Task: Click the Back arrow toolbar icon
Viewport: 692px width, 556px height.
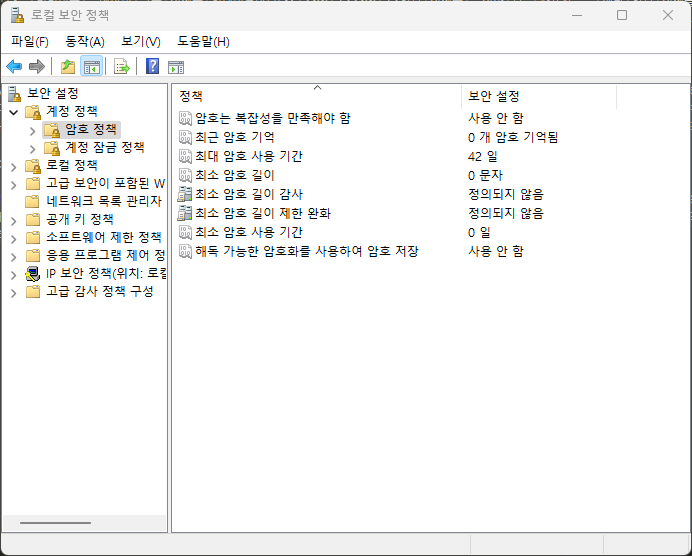Action: pyautogui.click(x=14, y=67)
